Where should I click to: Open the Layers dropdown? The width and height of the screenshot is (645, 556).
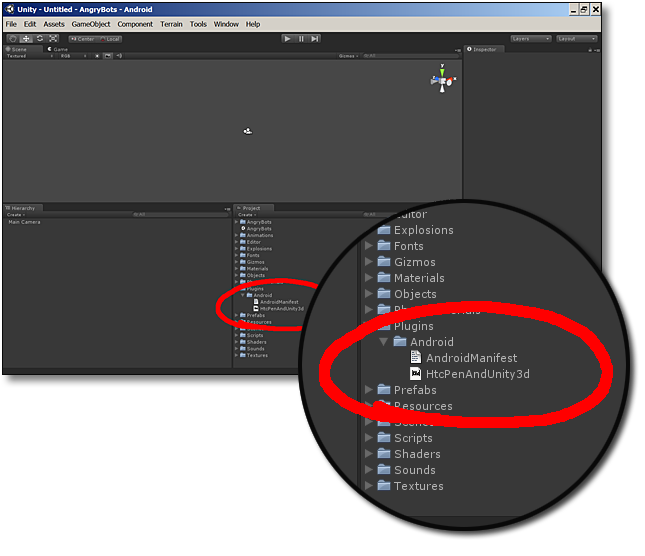[531, 39]
